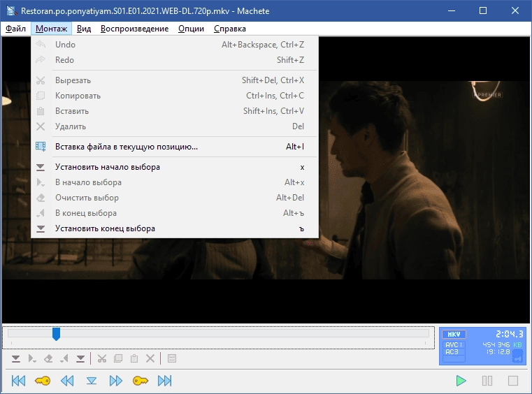Start playback with the green Play button
This screenshot has width=532, height=394.
pyautogui.click(x=461, y=381)
